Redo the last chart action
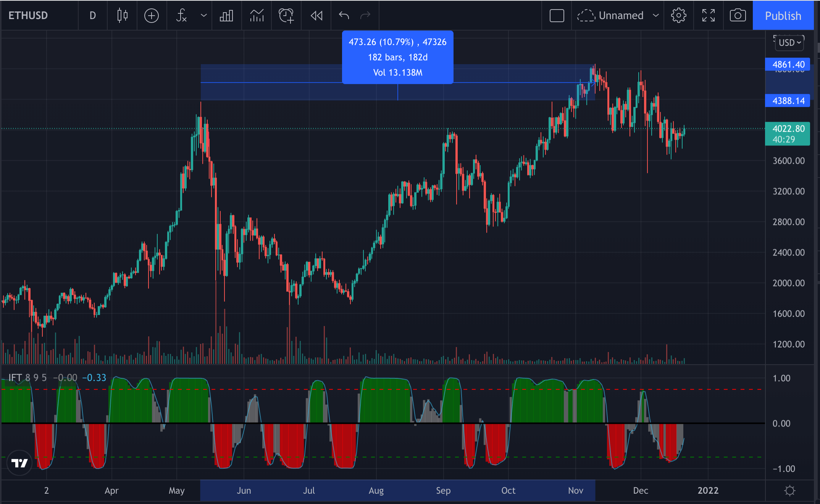 [366, 15]
